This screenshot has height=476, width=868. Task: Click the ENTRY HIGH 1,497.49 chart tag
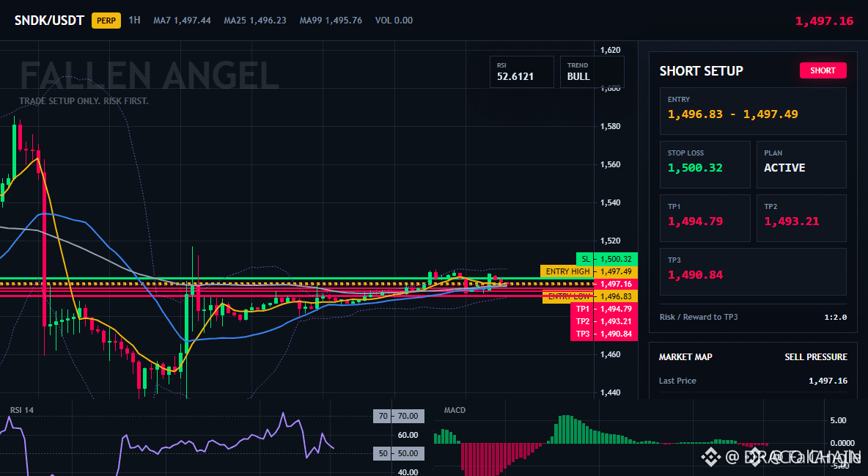(589, 271)
